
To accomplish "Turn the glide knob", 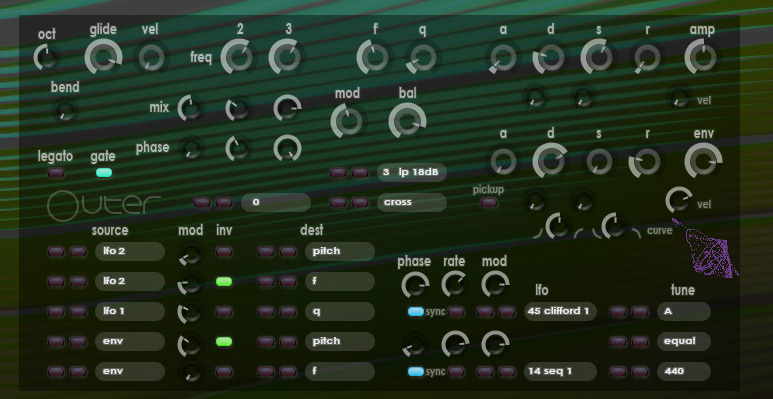I will tap(103, 57).
